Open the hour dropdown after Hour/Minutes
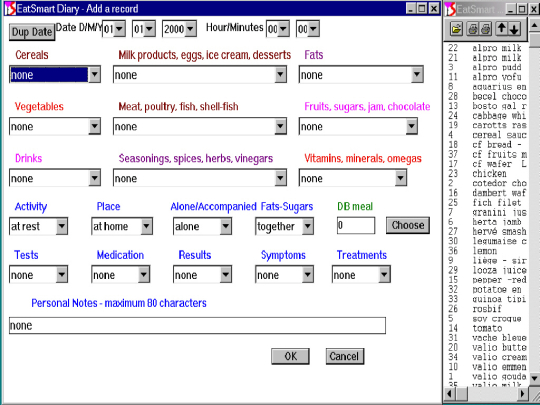540x405 pixels. tap(283, 29)
